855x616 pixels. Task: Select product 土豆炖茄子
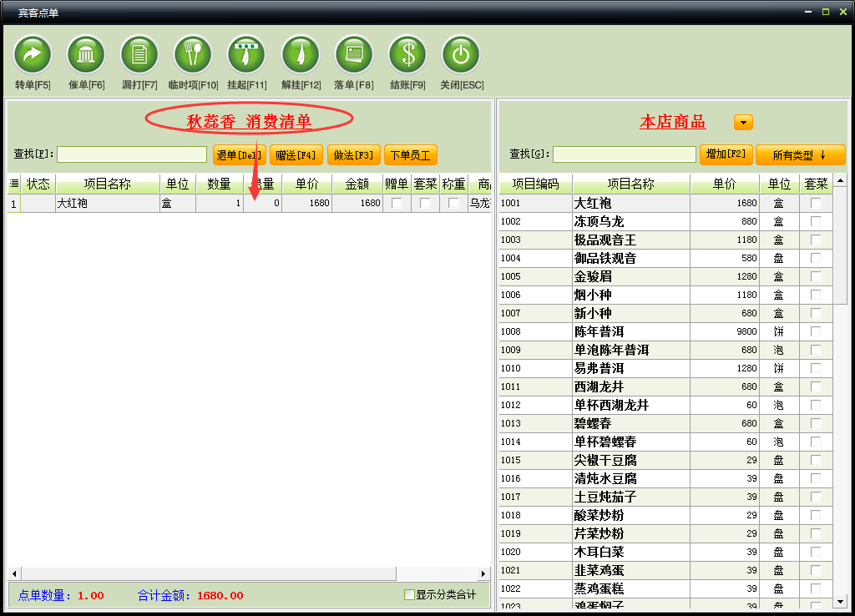665,497
